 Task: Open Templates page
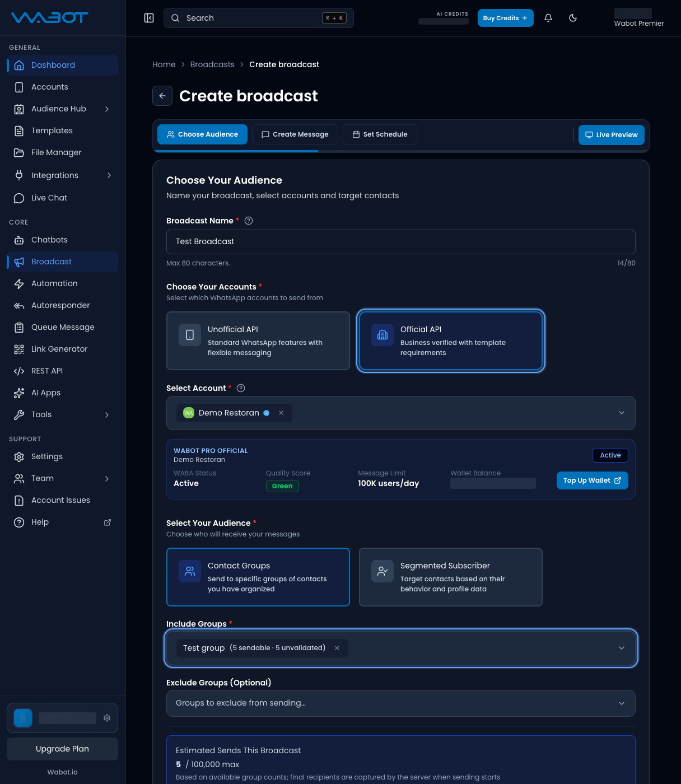pyautogui.click(x=63, y=130)
